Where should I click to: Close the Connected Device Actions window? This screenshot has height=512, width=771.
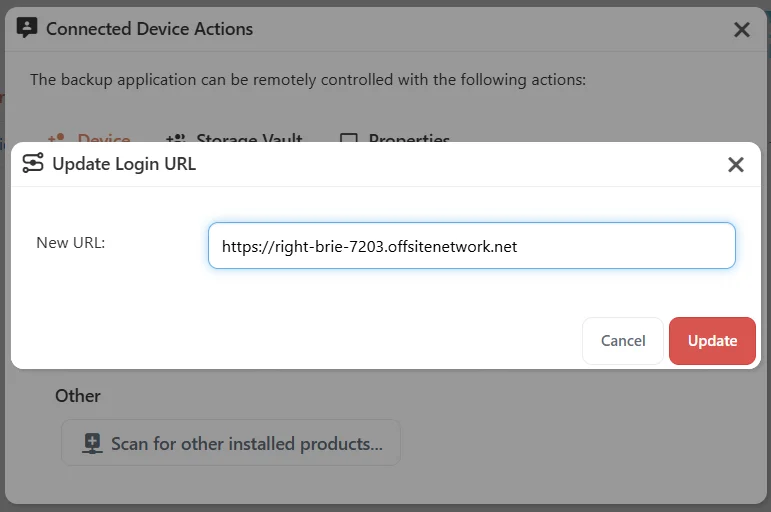tap(741, 30)
